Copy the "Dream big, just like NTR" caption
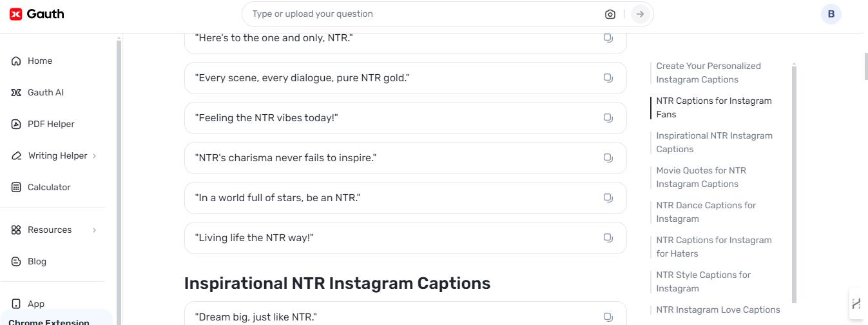 coord(608,317)
